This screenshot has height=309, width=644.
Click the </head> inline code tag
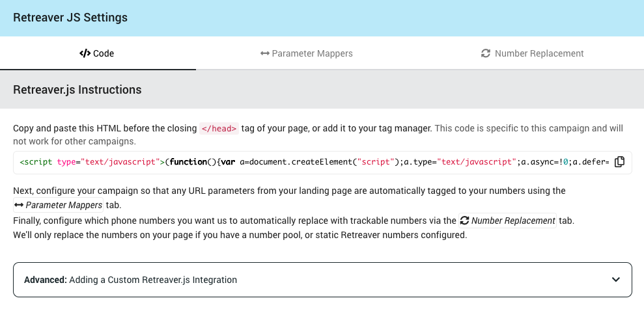pos(219,129)
